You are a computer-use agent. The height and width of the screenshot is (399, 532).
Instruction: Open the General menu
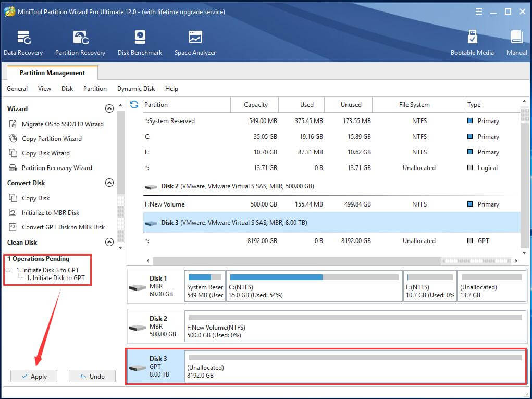(17, 89)
